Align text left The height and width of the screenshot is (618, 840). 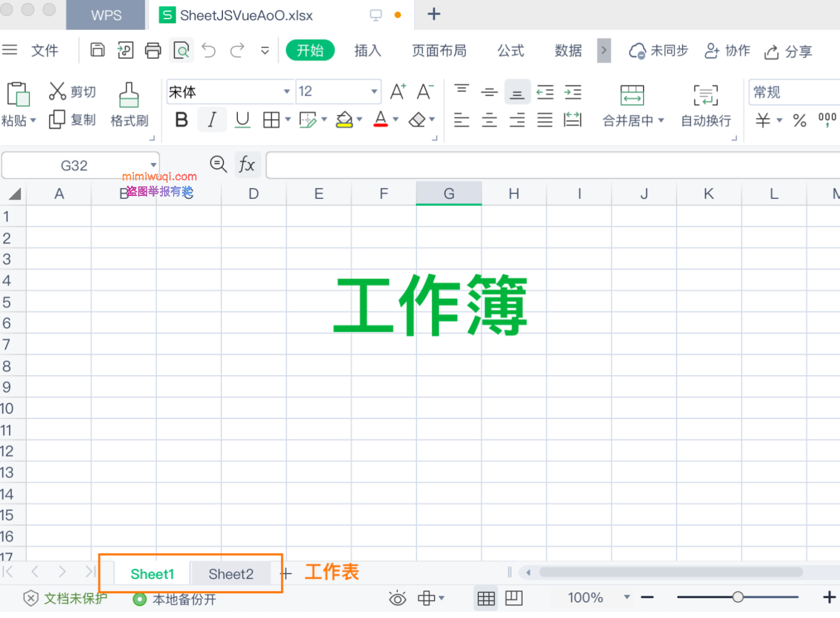click(x=461, y=120)
